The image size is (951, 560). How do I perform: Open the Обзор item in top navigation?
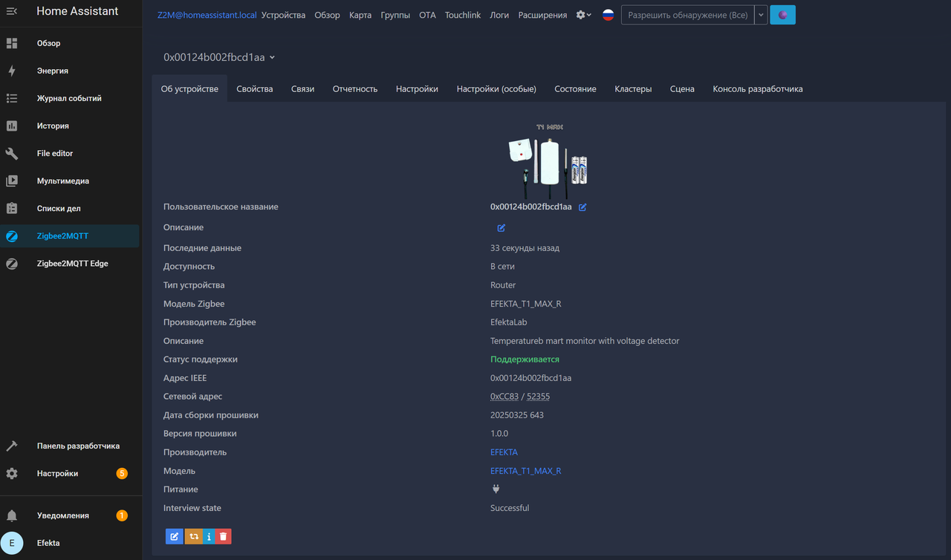327,15
